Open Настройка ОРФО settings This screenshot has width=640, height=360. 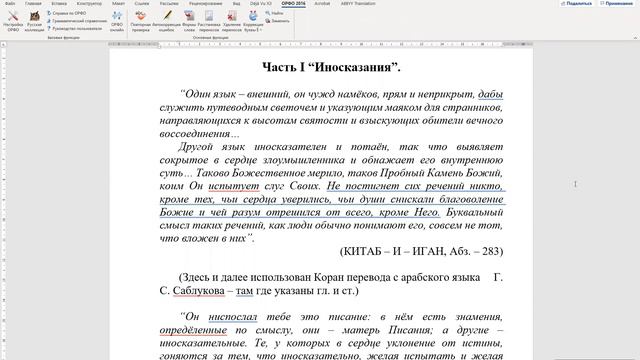coord(13,21)
